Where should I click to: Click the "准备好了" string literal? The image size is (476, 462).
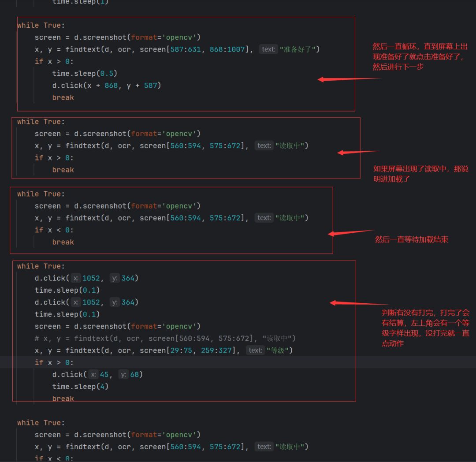(298, 49)
